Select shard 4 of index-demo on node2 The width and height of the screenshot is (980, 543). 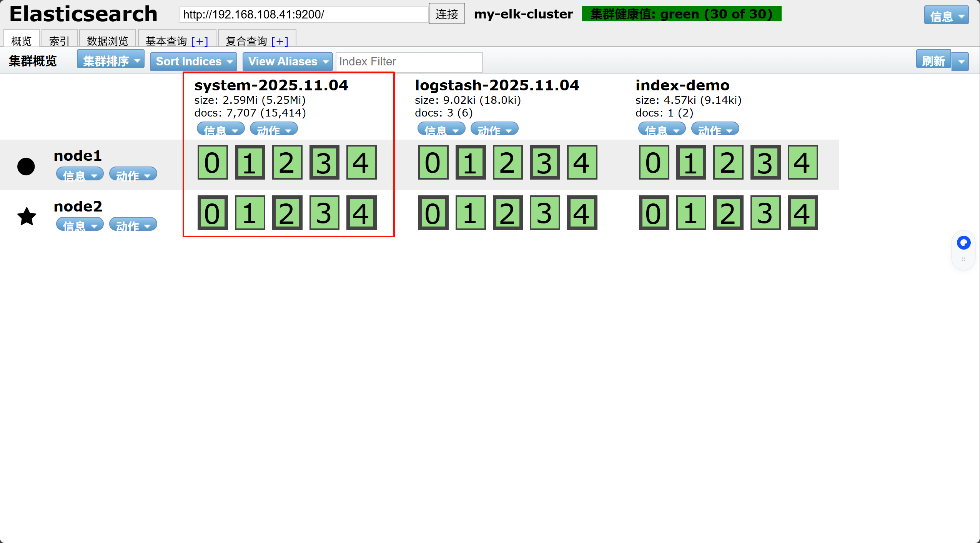coord(803,213)
